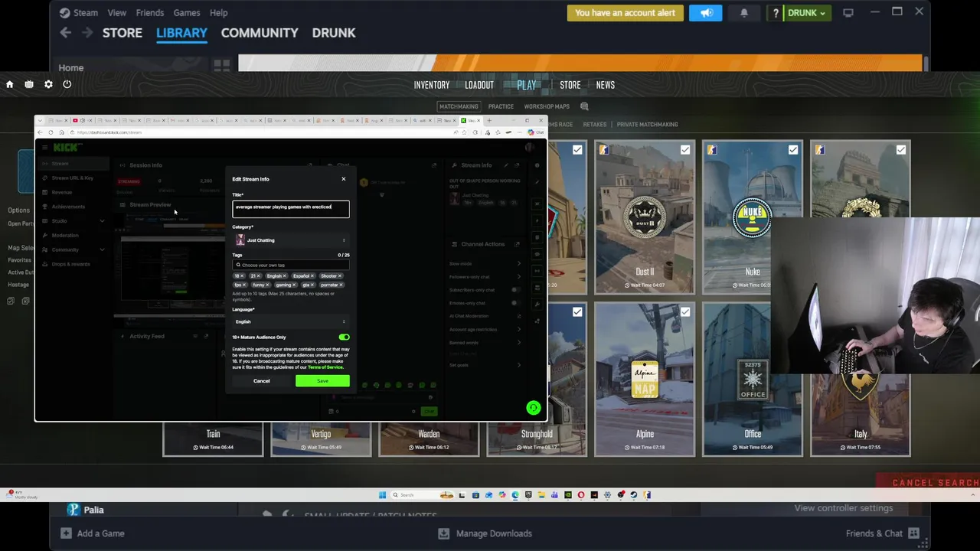Click the green Kick support chat bubble
The width and height of the screenshot is (980, 551).
click(534, 408)
